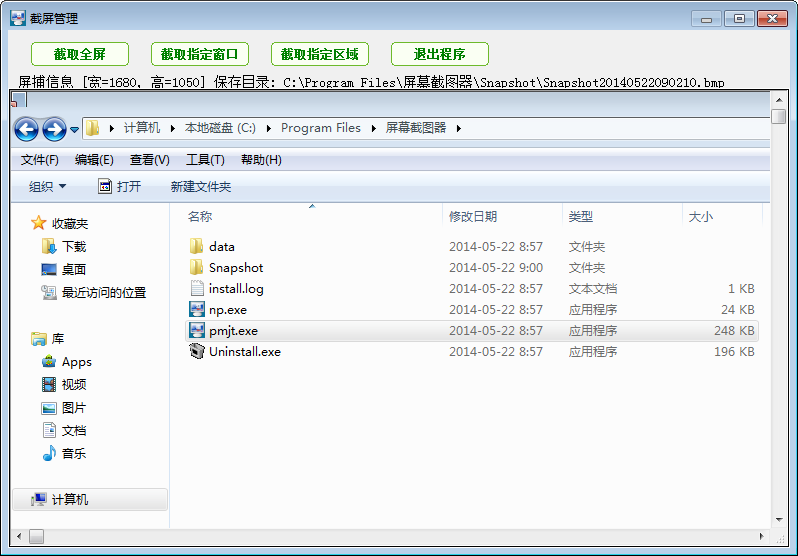Viewport: 798px width, 556px height.
Task: Click the Uninstall.exe icon
Action: click(196, 351)
